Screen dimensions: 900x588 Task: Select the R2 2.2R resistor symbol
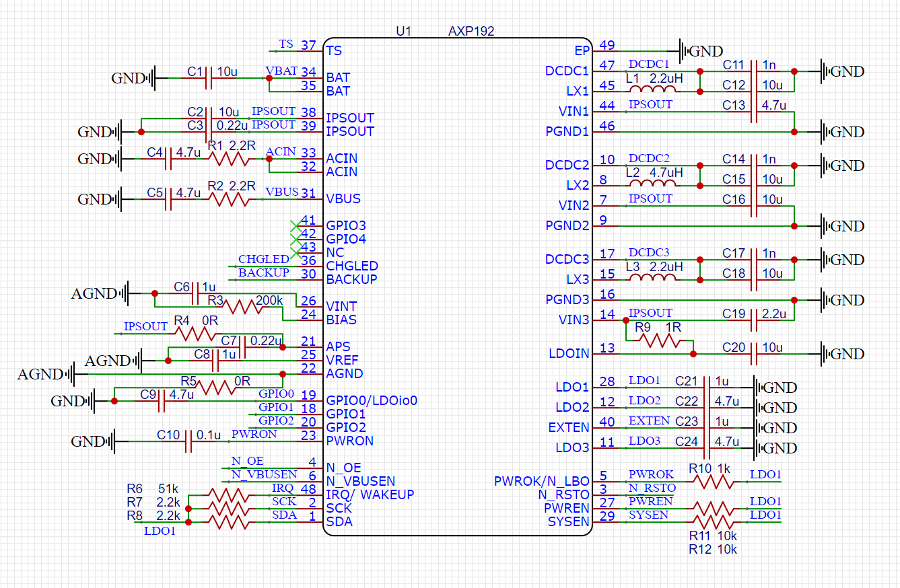[229, 199]
